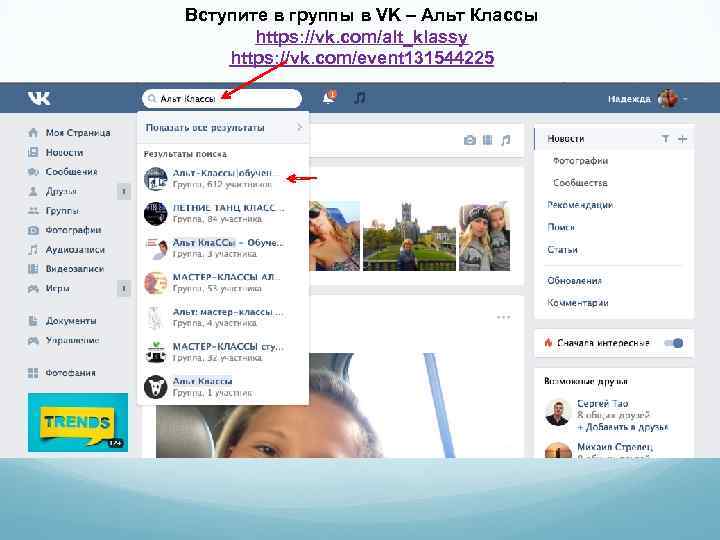This screenshot has height=540, width=720.
Task: Click the camera icon for Фотографии sidebar
Action: [x=33, y=230]
